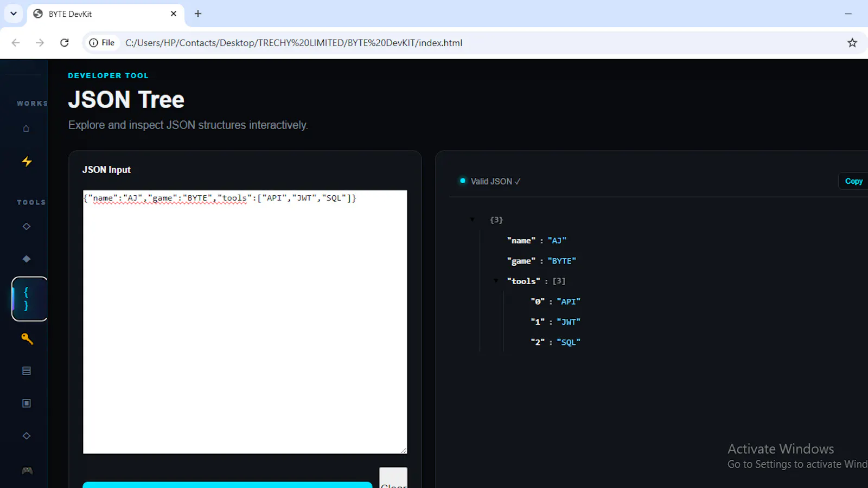Select the "game" : "BYTE" tree row
This screenshot has height=488, width=868.
pyautogui.click(x=541, y=261)
